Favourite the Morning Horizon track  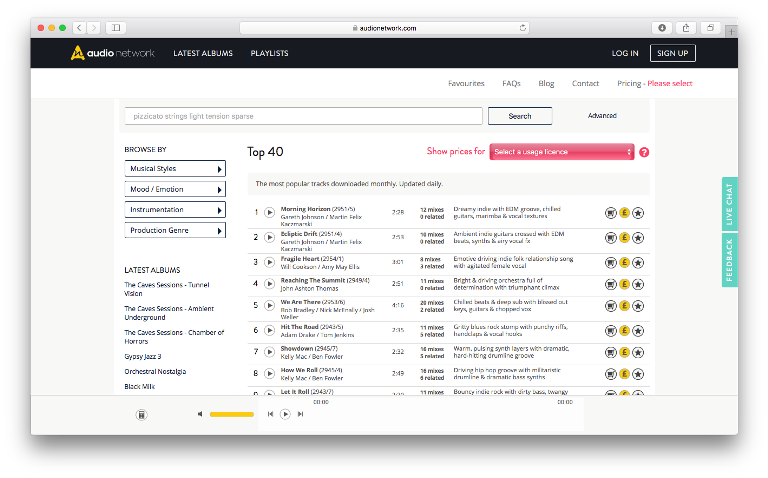click(638, 213)
